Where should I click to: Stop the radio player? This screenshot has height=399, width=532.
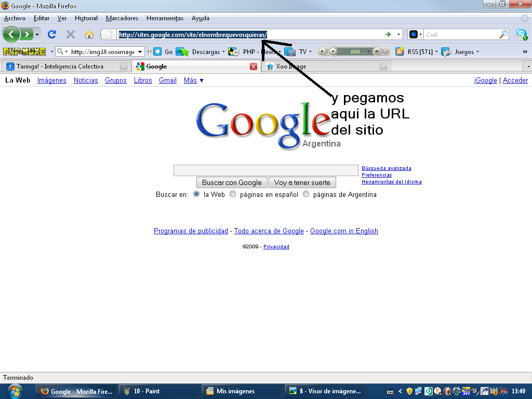322,51
